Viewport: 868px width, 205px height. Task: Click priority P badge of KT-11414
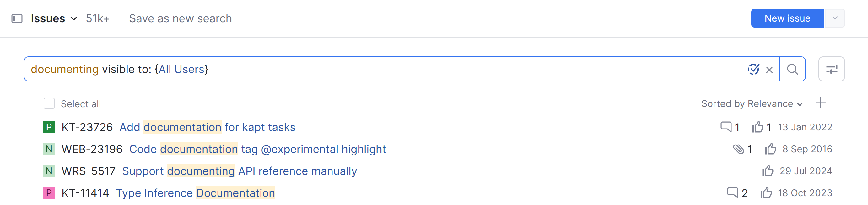[x=49, y=193]
